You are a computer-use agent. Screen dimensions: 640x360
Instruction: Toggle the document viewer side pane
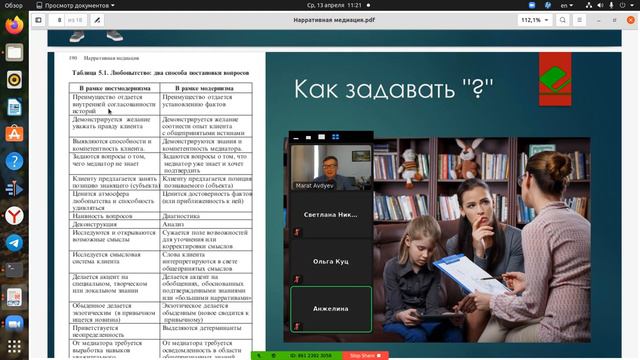[x=38, y=20]
